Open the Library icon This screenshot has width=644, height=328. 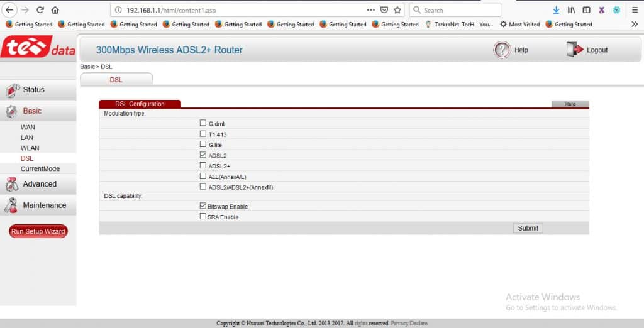571,10
